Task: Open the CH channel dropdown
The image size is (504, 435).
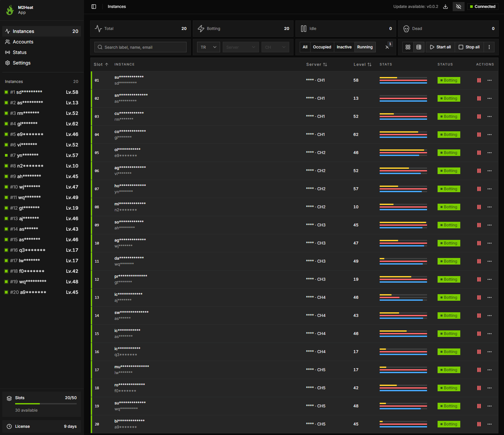Action: click(x=275, y=47)
